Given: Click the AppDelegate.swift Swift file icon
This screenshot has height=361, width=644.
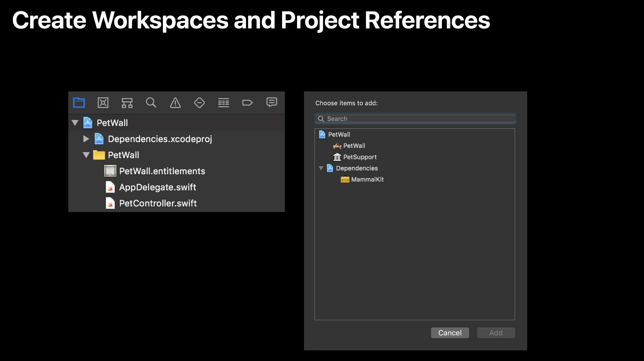Looking at the screenshot, I should [x=110, y=187].
